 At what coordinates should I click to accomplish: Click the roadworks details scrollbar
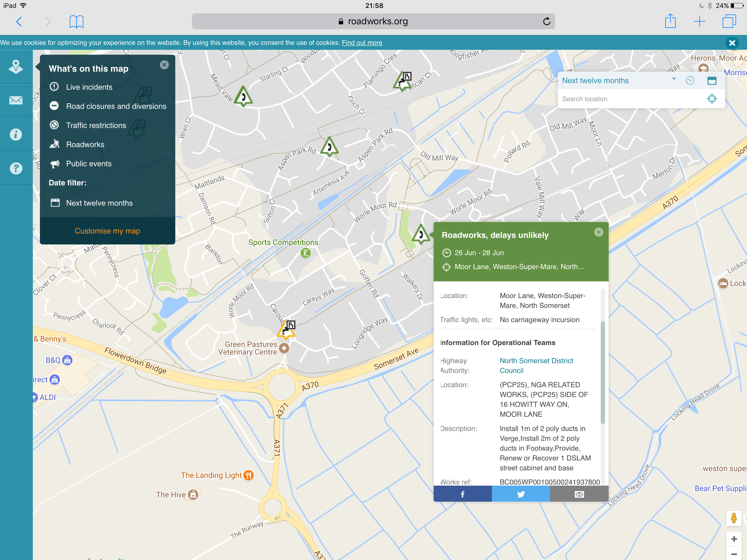pos(603,372)
